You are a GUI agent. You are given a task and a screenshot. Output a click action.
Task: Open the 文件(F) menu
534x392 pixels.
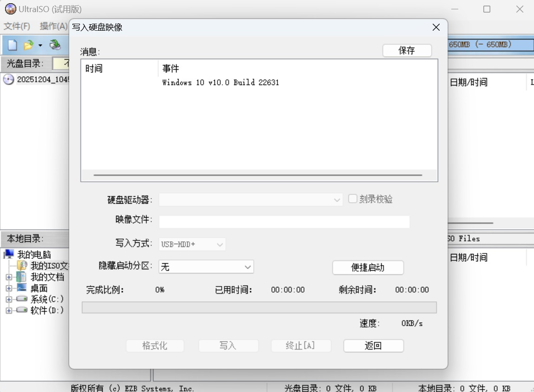point(16,26)
